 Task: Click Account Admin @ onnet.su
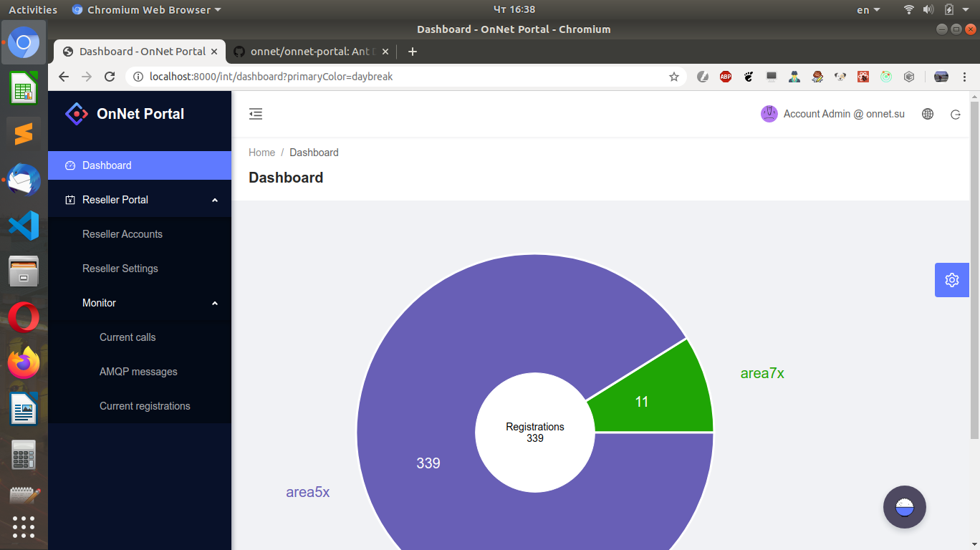pos(844,114)
